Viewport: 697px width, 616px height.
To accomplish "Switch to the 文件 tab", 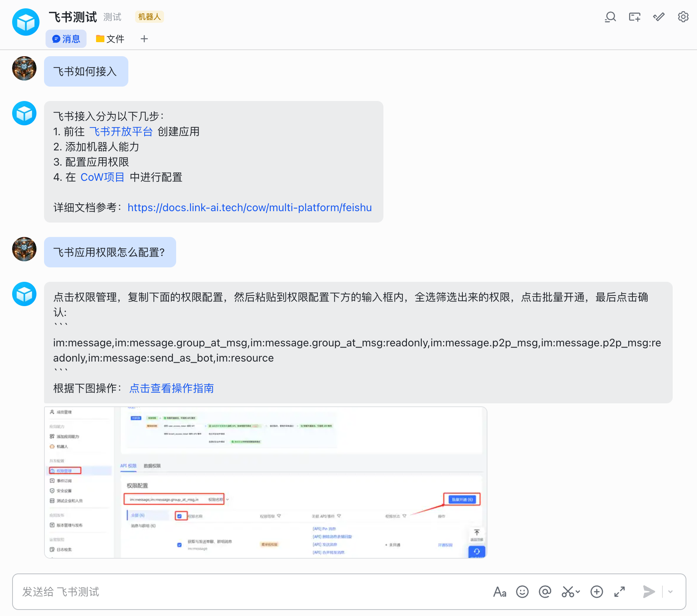I will pos(110,39).
